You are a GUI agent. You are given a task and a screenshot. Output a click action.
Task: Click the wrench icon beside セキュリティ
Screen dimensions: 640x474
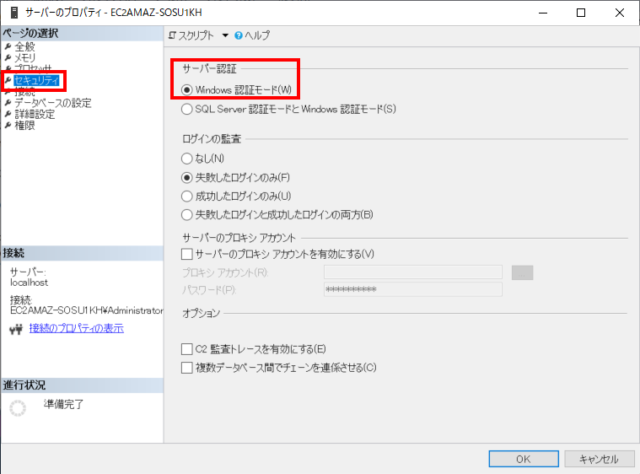(x=8, y=80)
